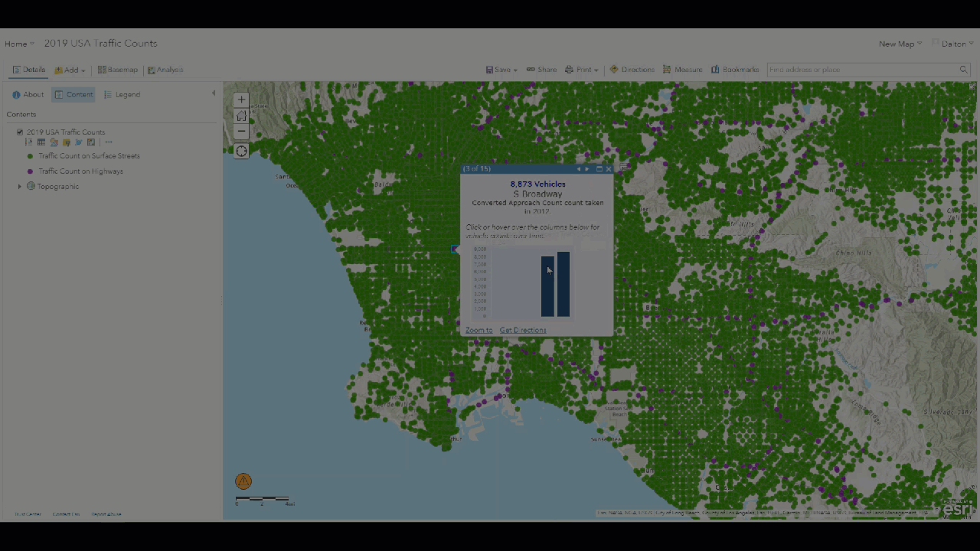Switch to the Legend tab

[122, 94]
